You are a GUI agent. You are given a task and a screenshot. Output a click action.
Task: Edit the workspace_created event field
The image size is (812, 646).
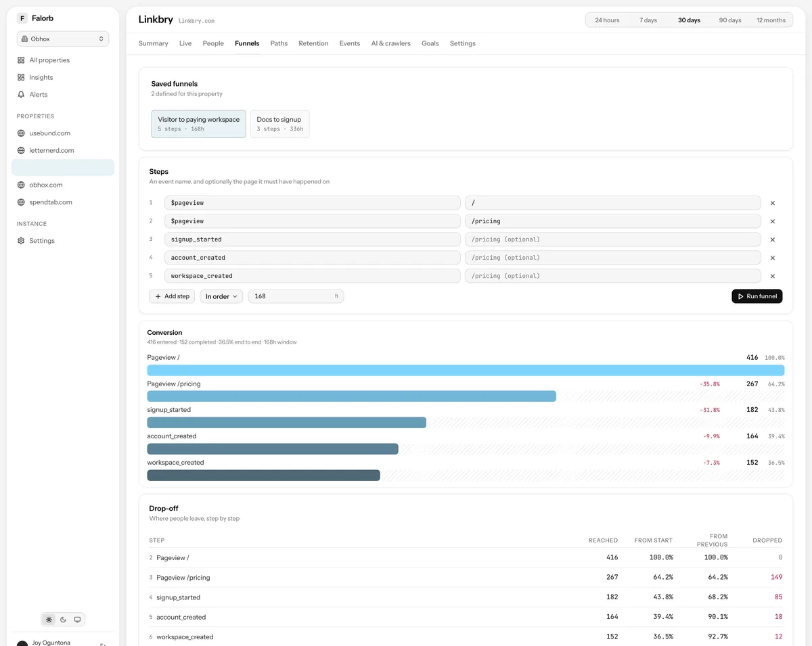point(312,276)
